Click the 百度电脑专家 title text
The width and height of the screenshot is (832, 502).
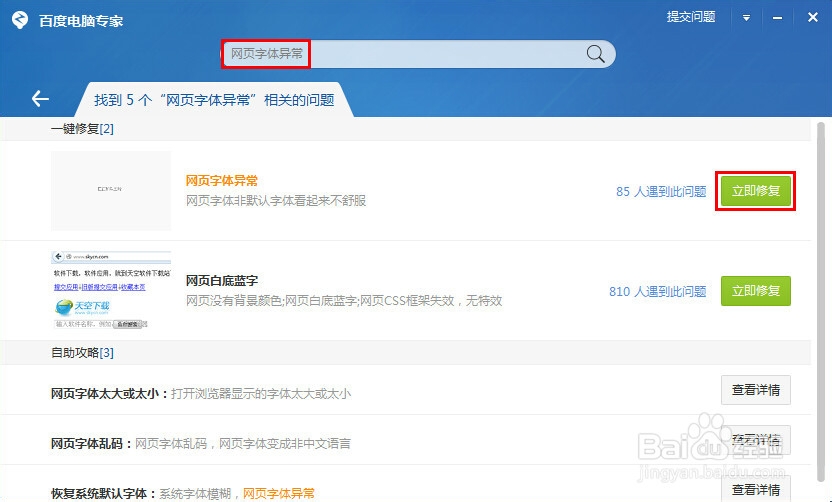coord(81,21)
